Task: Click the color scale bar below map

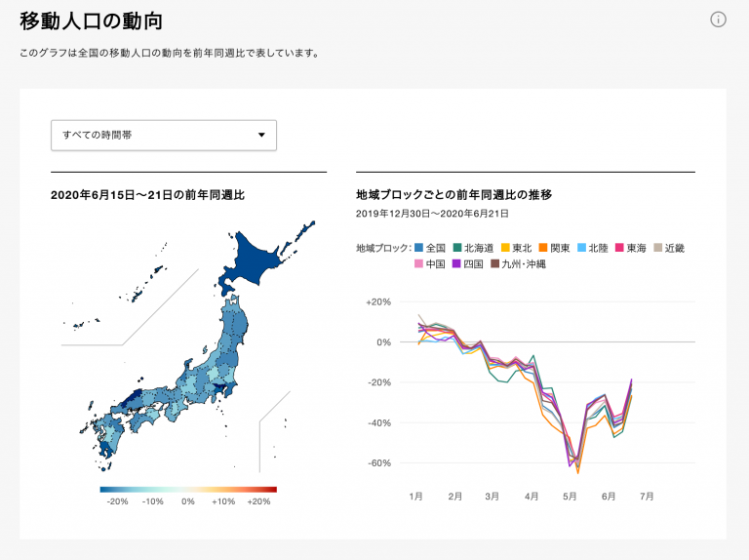Action: (x=188, y=489)
